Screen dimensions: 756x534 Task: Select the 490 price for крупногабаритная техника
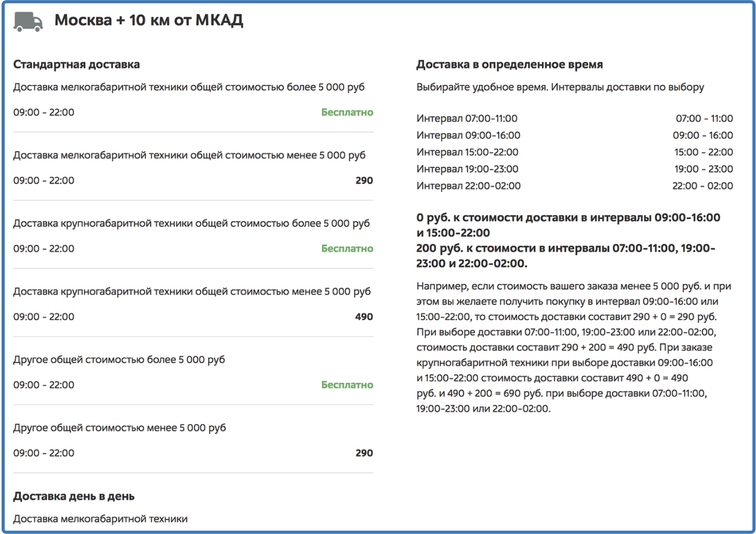365,316
